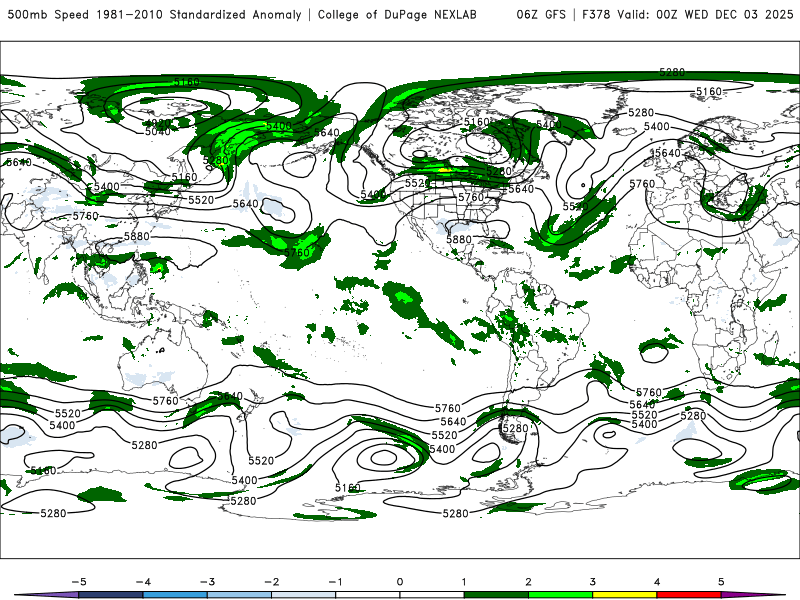800x600 pixels.
Task: Click the '06Z GFS' model run label
Action: coord(541,14)
